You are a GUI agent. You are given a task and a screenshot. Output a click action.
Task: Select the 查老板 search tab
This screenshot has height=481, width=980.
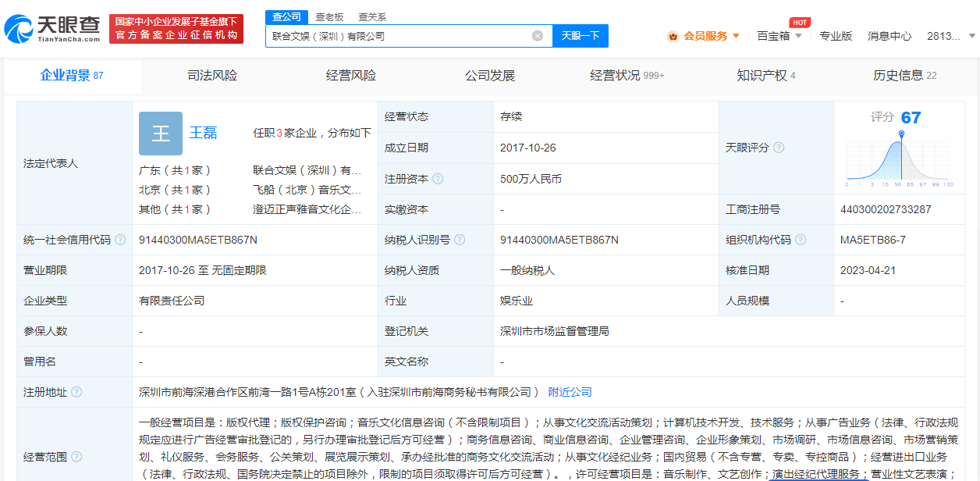[328, 16]
